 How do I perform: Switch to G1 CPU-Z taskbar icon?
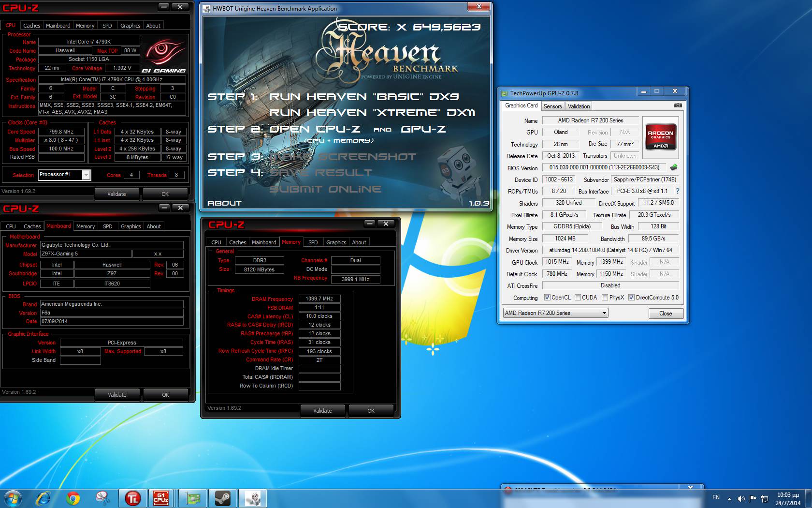[161, 498]
